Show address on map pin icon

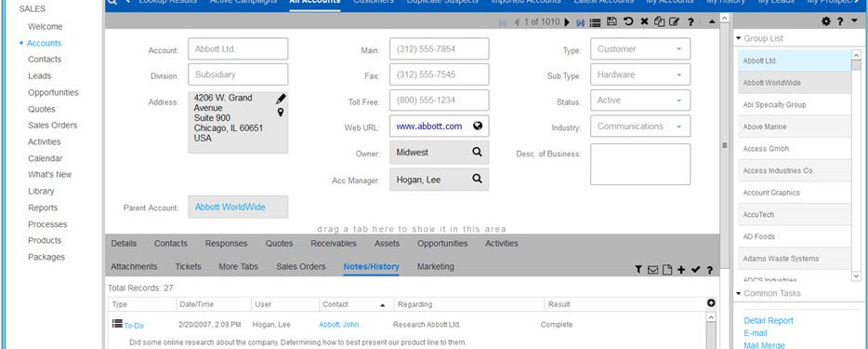click(281, 113)
